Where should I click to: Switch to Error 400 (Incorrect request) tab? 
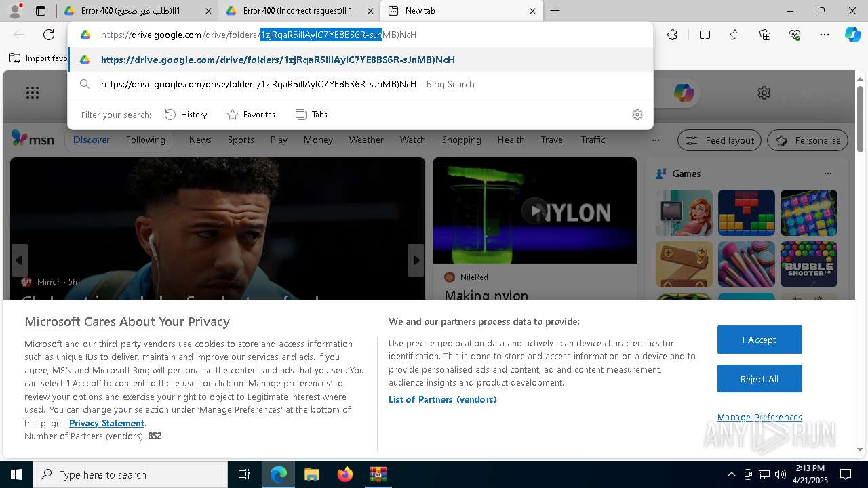[298, 11]
